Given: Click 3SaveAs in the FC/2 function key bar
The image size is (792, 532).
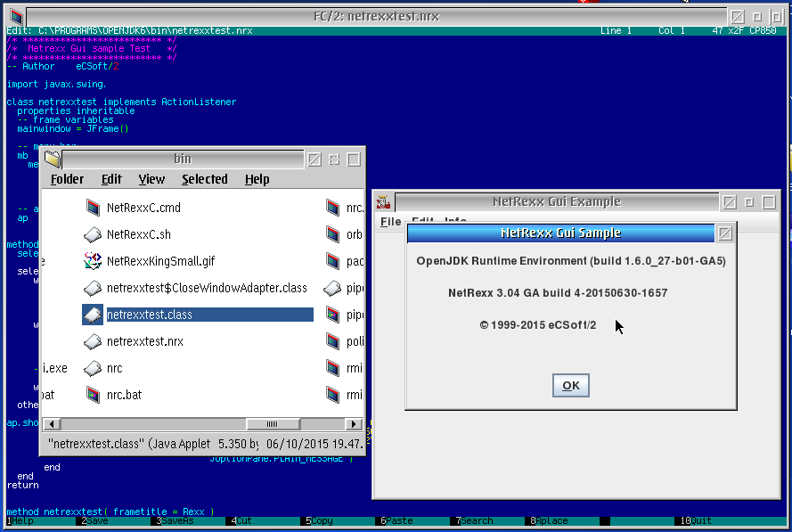Looking at the screenshot, I should [175, 521].
